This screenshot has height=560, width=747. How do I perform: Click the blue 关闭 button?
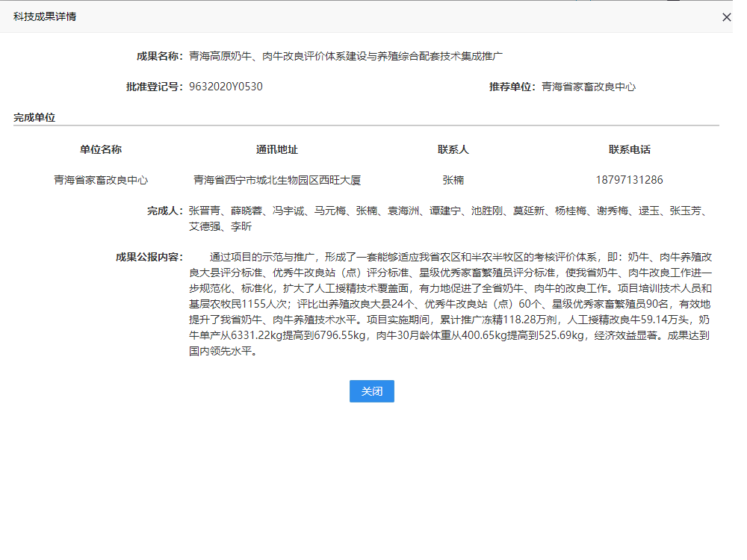click(371, 391)
